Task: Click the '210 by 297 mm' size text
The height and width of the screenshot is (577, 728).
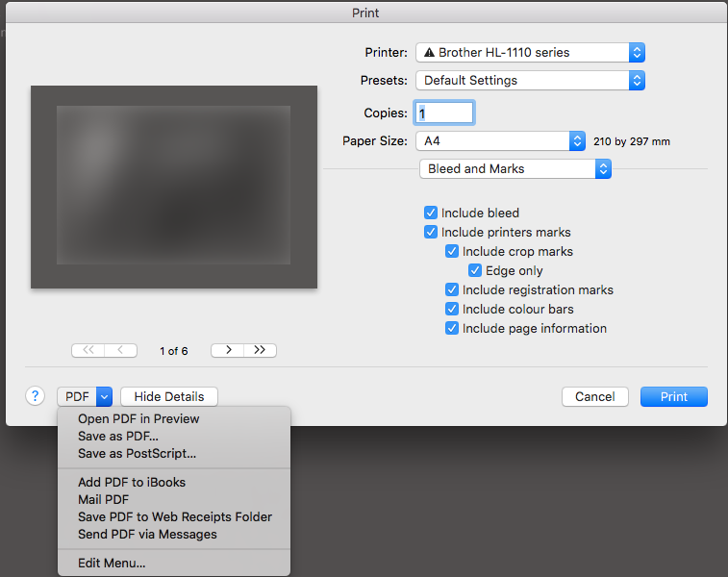Action: (x=632, y=141)
